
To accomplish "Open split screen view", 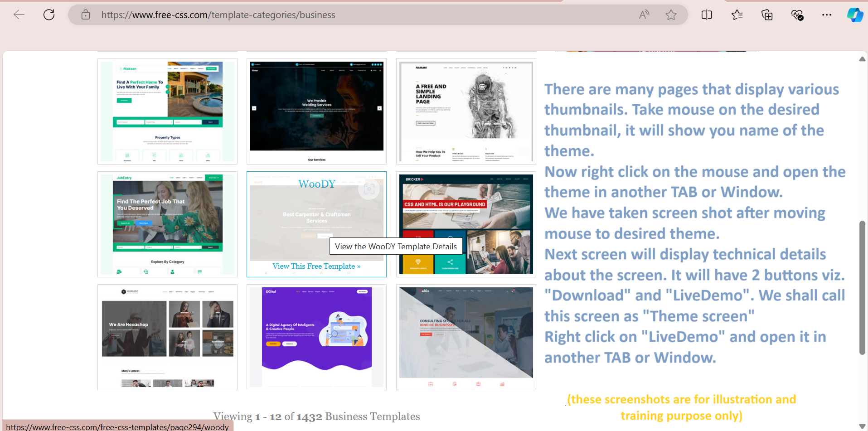I will (x=707, y=15).
